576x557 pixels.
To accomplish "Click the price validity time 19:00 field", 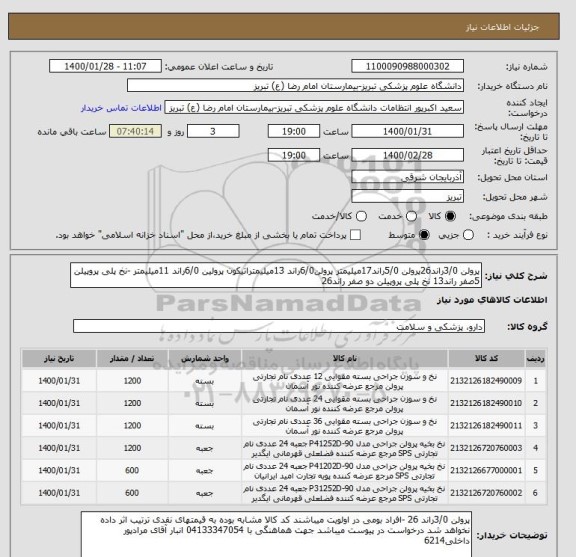I will 294,155.
